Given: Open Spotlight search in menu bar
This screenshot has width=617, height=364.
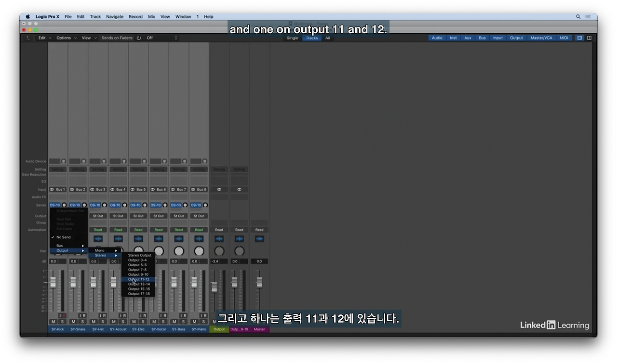Looking at the screenshot, I should tap(578, 16).
